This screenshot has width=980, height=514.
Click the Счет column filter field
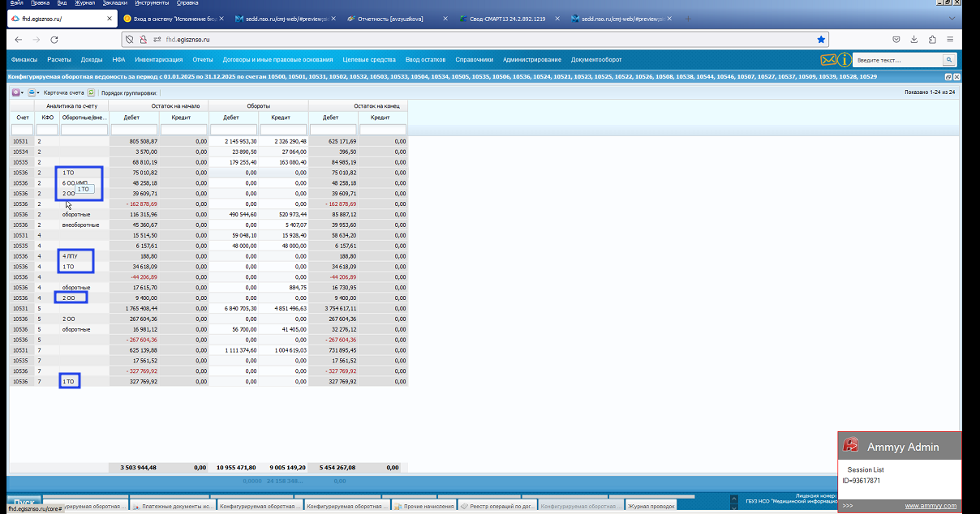(22, 130)
